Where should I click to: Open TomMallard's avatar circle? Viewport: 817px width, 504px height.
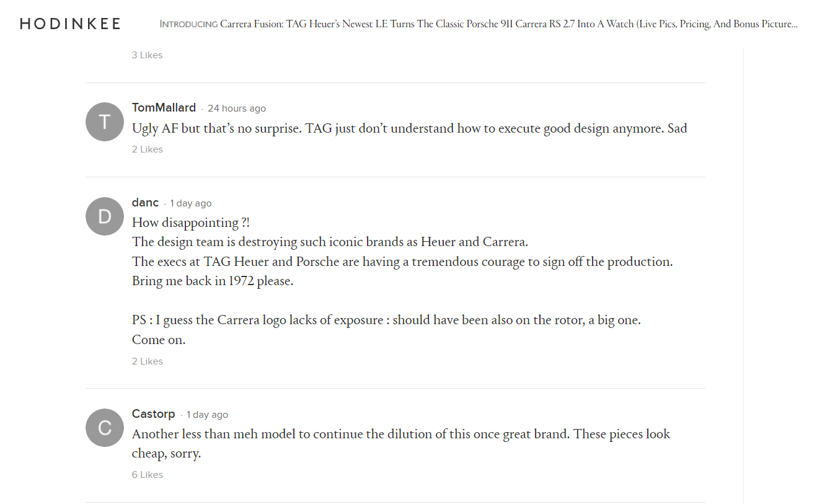(x=105, y=122)
